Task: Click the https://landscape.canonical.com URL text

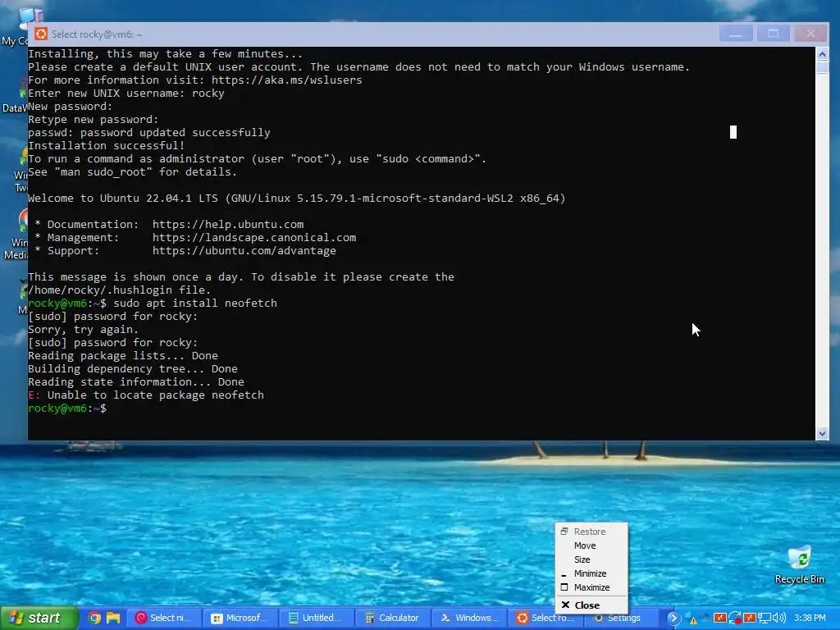Action: click(254, 237)
